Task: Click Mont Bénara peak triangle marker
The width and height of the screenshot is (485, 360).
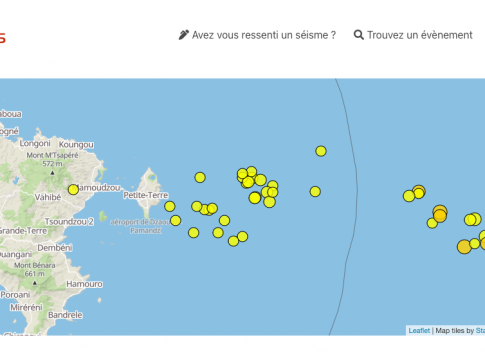Action: [35, 283]
